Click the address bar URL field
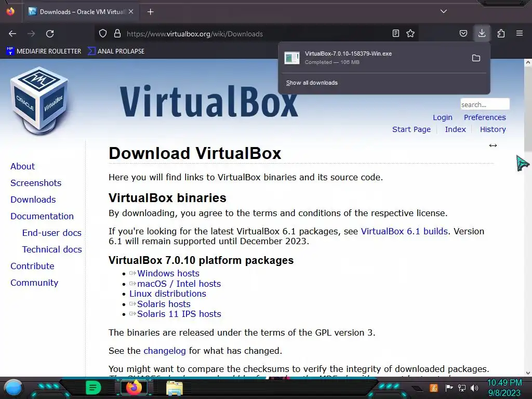 (256, 34)
